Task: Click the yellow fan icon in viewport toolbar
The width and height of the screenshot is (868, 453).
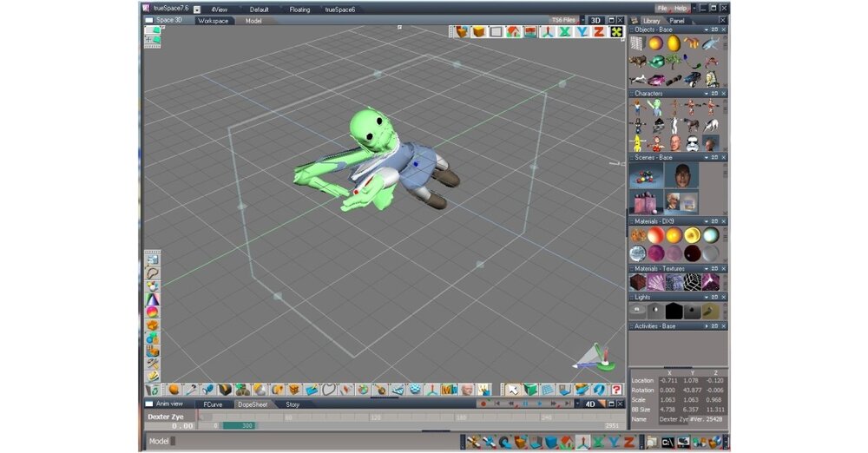Action: 616,32
